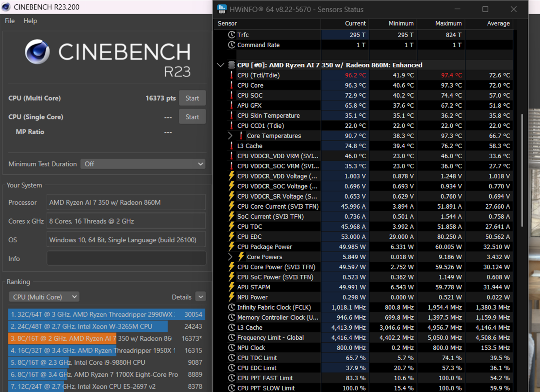Expand the Core Powers sub-group

click(x=230, y=257)
